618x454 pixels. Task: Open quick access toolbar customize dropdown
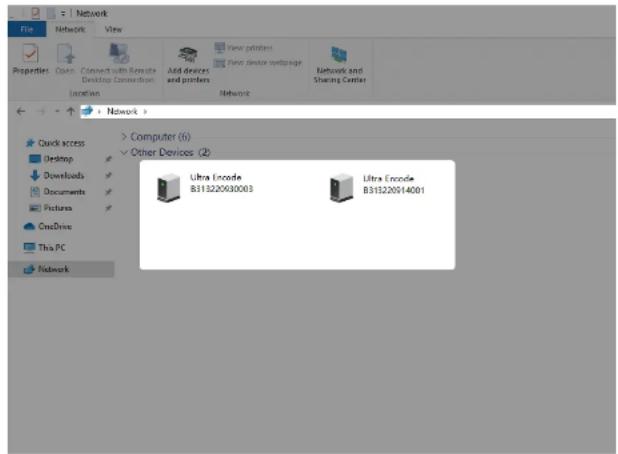[63, 13]
